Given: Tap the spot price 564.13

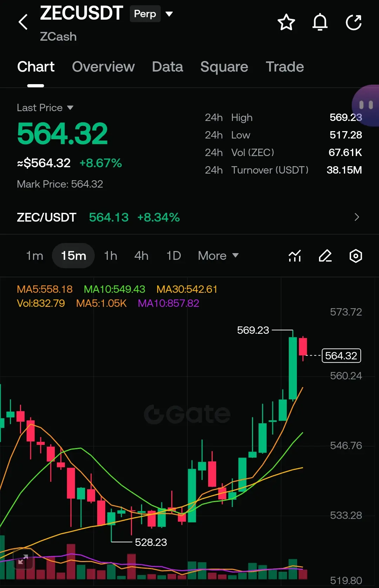Looking at the screenshot, I should point(109,217).
